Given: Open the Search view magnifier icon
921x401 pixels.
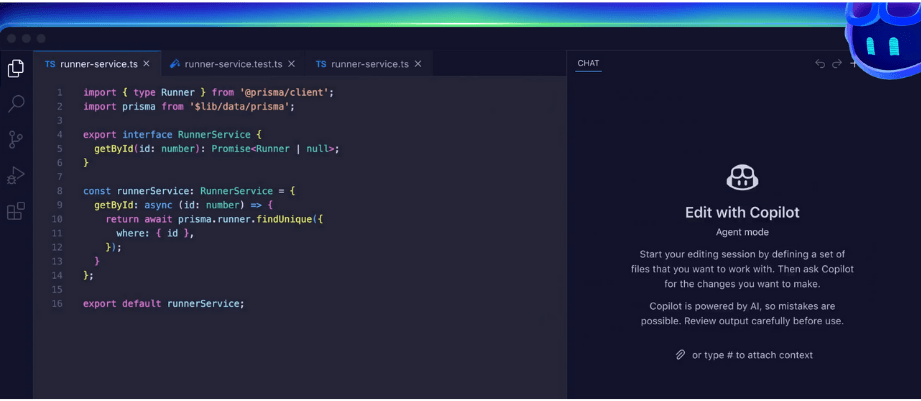Looking at the screenshot, I should point(16,103).
